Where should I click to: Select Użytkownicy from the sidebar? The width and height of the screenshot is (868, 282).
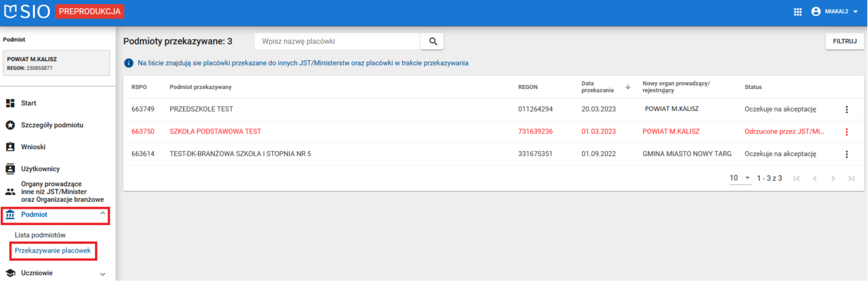click(x=40, y=169)
